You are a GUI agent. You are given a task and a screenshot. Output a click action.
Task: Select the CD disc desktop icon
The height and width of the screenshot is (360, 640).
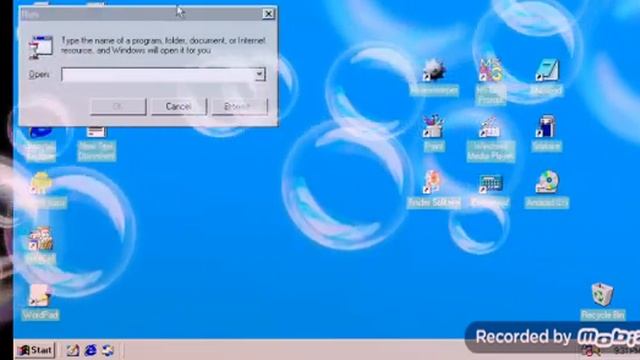point(547,182)
